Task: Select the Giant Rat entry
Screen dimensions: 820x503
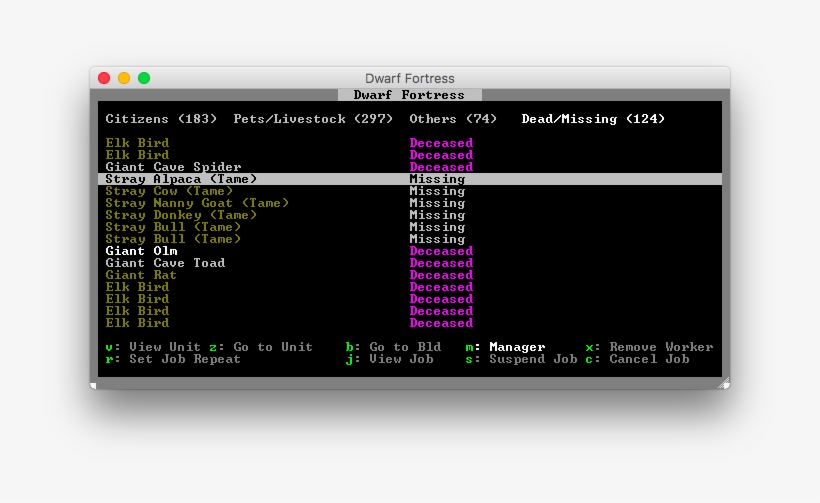Action: (141, 275)
